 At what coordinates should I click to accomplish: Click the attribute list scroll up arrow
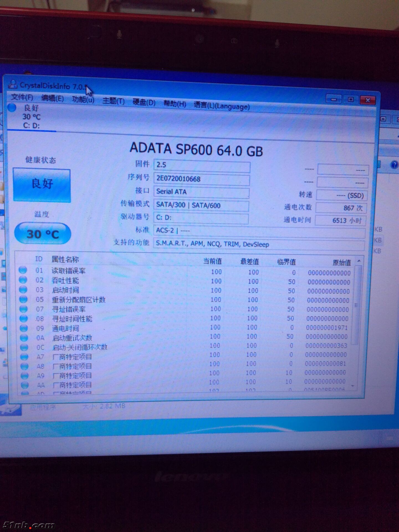coord(359,261)
